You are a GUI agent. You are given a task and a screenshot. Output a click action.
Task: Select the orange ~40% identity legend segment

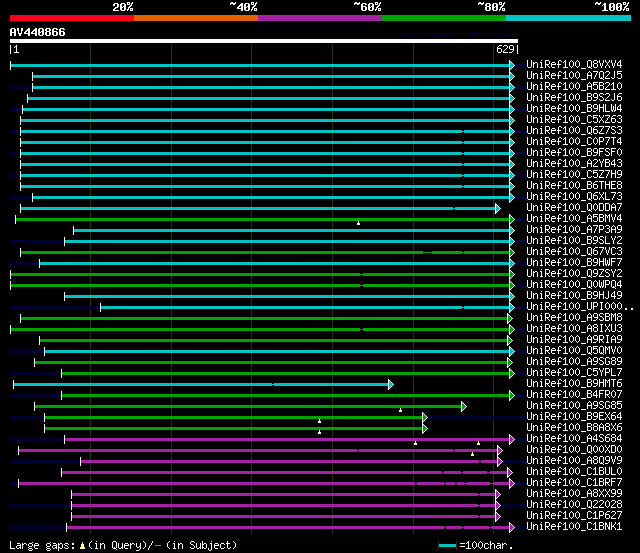pos(195,18)
